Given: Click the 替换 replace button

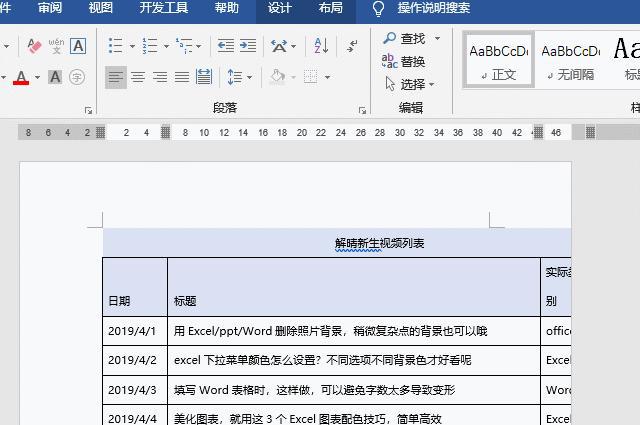Looking at the screenshot, I should click(x=404, y=62).
